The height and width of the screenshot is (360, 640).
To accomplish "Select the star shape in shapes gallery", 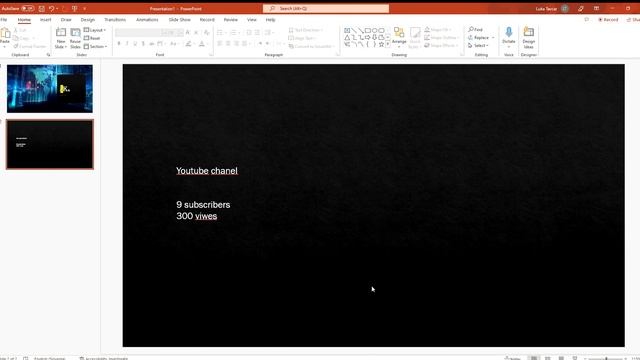I will (381, 44).
